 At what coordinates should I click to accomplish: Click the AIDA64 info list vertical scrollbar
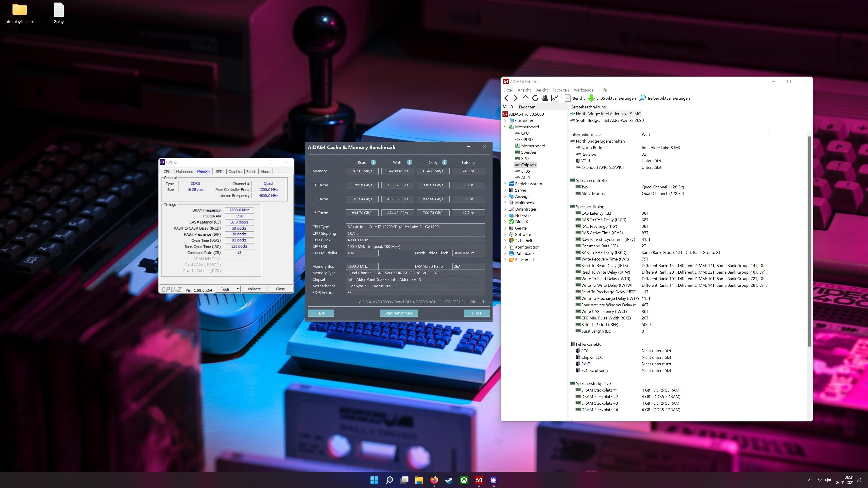click(x=809, y=241)
